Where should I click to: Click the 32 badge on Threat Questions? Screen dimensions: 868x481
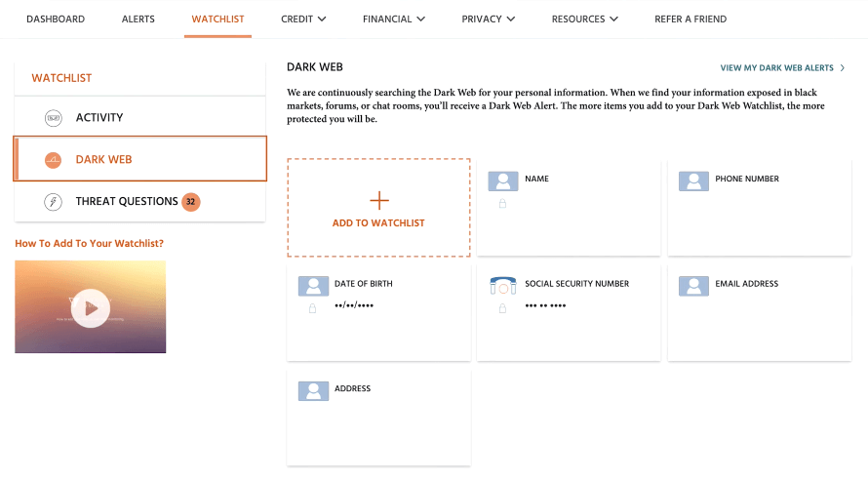tap(190, 202)
